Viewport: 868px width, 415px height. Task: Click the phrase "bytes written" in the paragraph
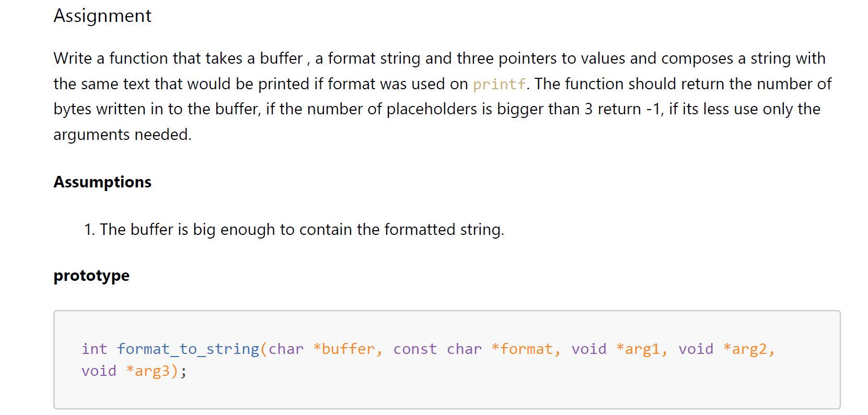99,109
